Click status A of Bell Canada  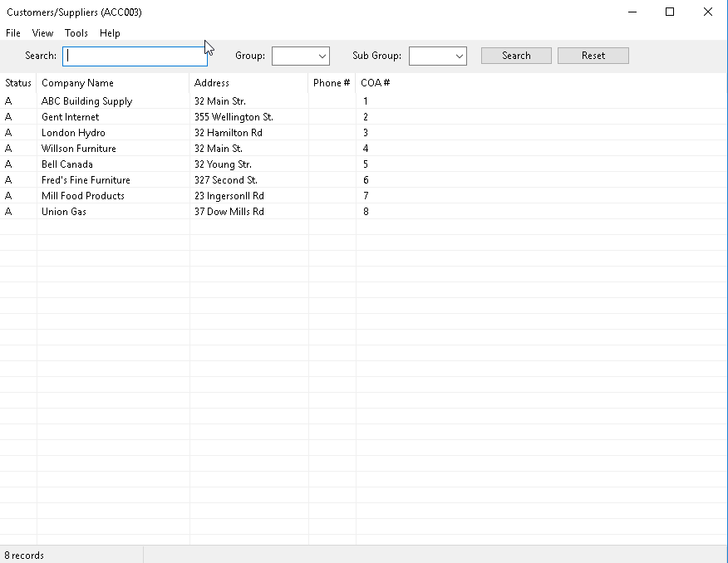point(8,164)
